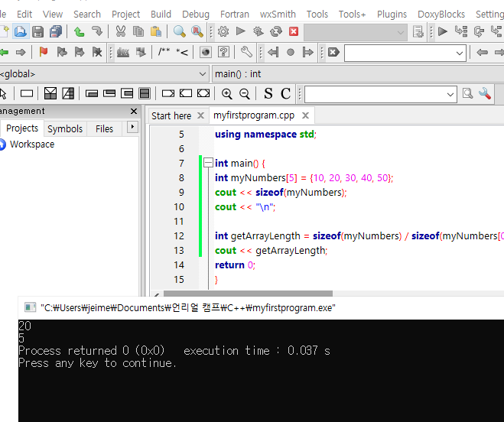Open the main() : int function dropdown
Image resolution: width=504 pixels, height=422 pixels.
point(358,74)
